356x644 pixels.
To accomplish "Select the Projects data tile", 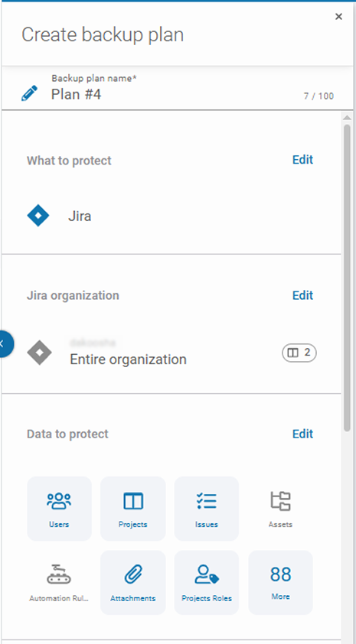I will (x=132, y=509).
